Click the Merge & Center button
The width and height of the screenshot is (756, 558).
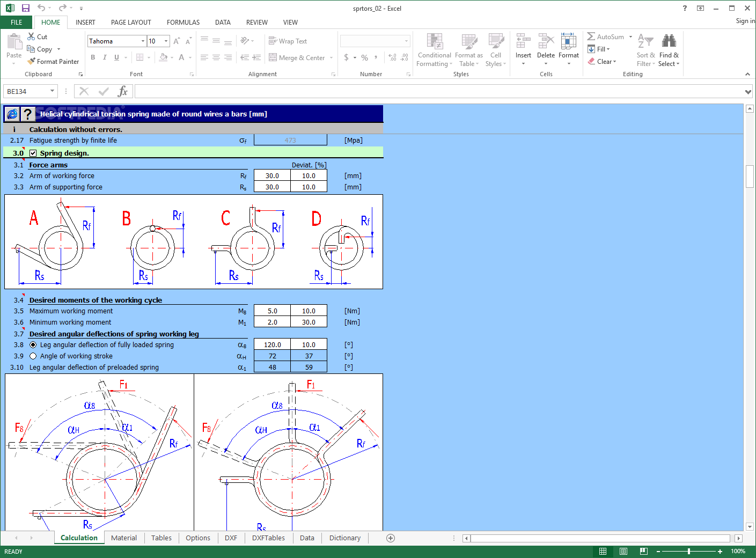point(297,58)
